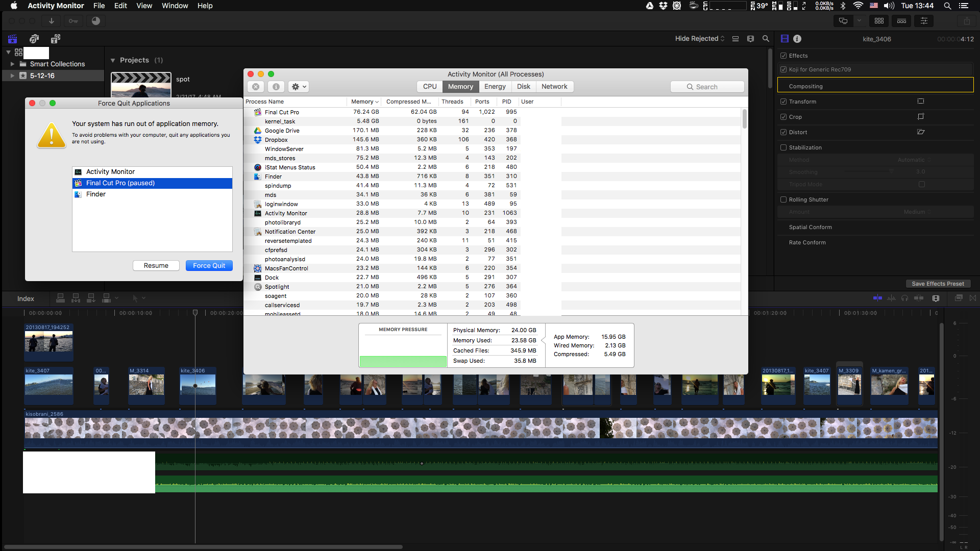Image resolution: width=980 pixels, height=551 pixels.
Task: Switch to the Energy tab
Action: tap(495, 87)
